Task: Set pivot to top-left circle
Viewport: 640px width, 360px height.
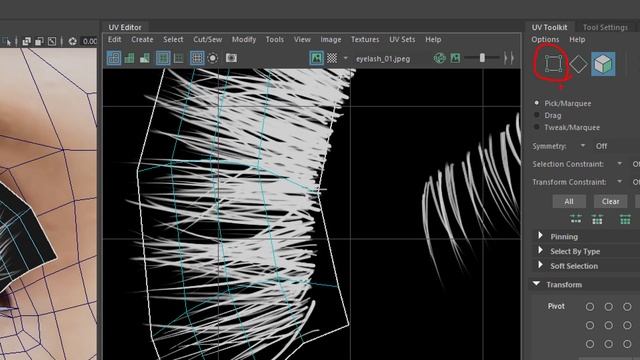Action: [x=590, y=307]
